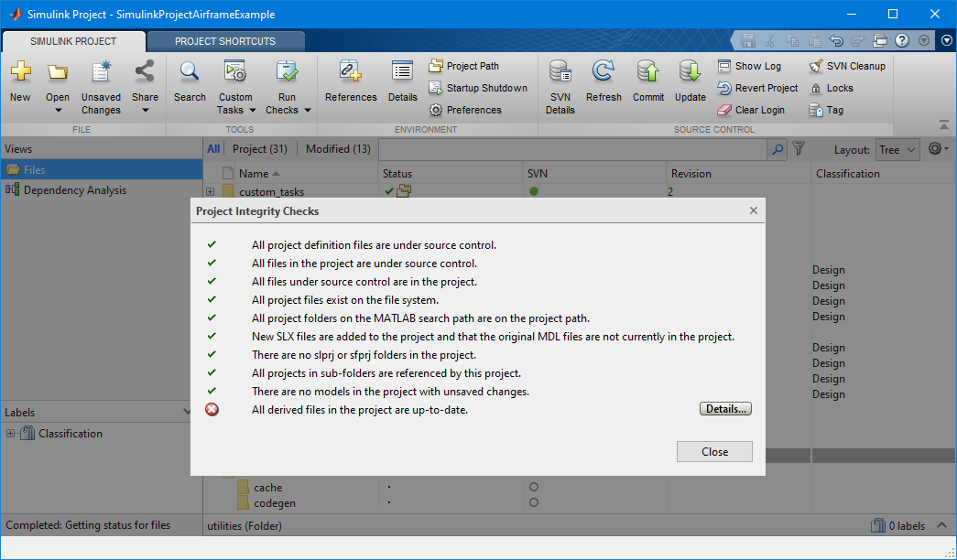Expand the labels details arrow in status bar

941,525
